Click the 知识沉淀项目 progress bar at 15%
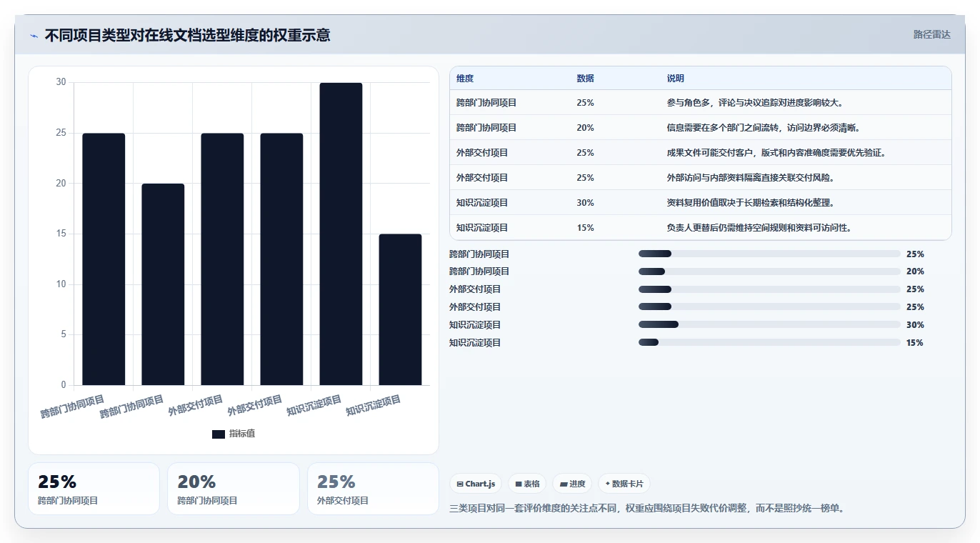Screen dimensions: 980x543 click(x=769, y=343)
